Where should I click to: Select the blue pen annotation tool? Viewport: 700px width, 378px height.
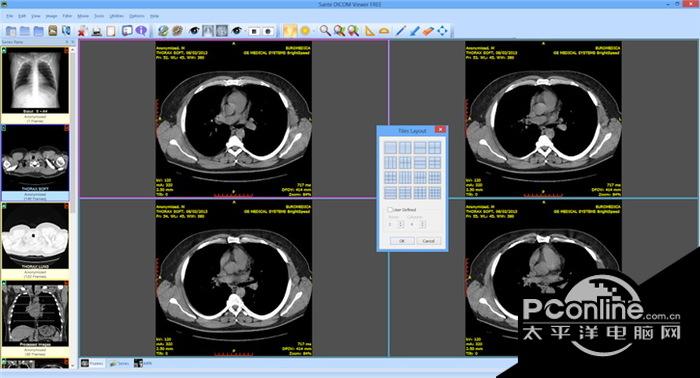pyautogui.click(x=415, y=31)
